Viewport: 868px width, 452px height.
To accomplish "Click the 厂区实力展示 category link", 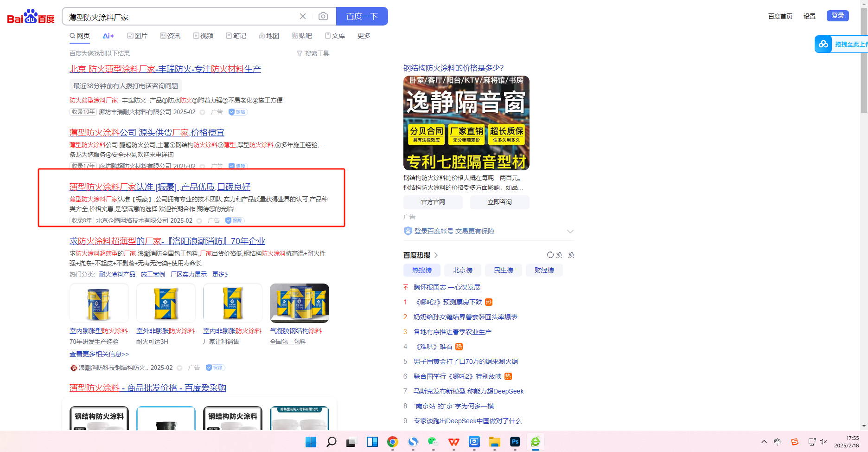I will pyautogui.click(x=189, y=274).
